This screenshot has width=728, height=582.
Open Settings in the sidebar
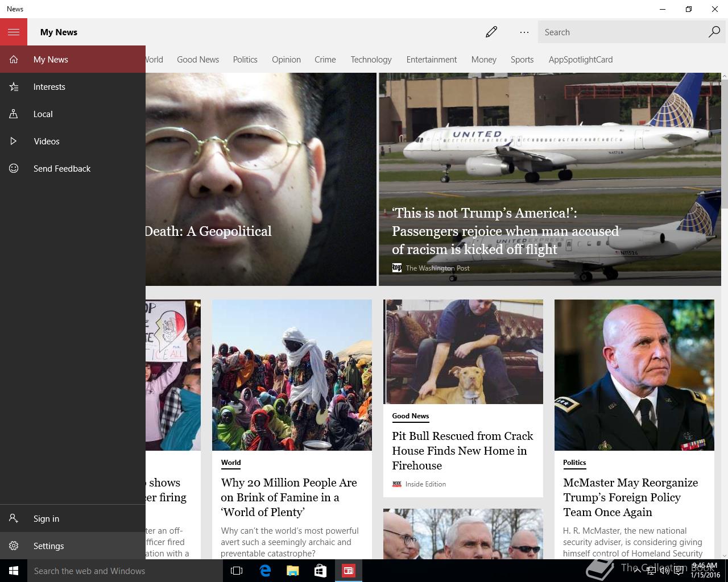(x=73, y=546)
